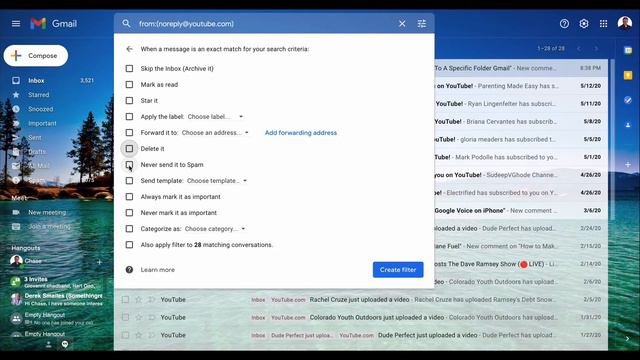This screenshot has width=640, height=360.
Task: Get add-ons plus icon in side panel
Action: (x=628, y=164)
